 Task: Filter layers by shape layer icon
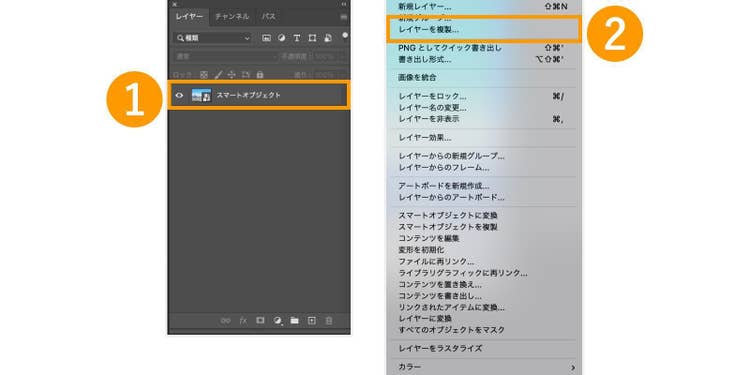[312, 38]
